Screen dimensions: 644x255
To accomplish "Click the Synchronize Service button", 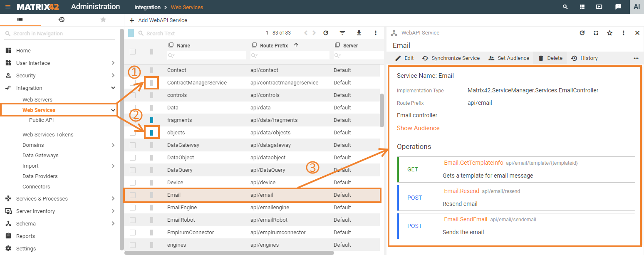I will 451,58.
